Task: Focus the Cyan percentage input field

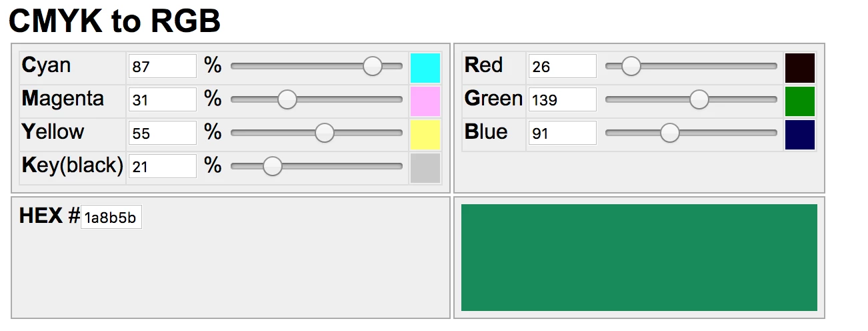Action: pyautogui.click(x=163, y=66)
